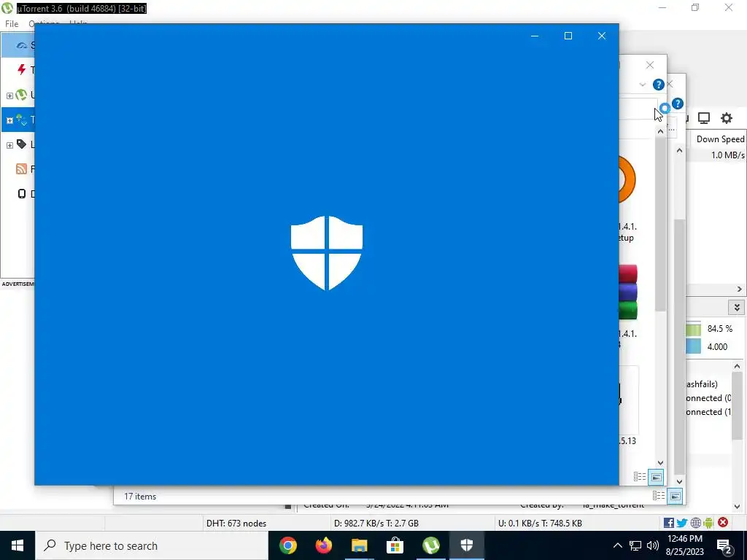
Task: Click 'DHT: 673 nodes' in the status bar
Action: coord(236,524)
